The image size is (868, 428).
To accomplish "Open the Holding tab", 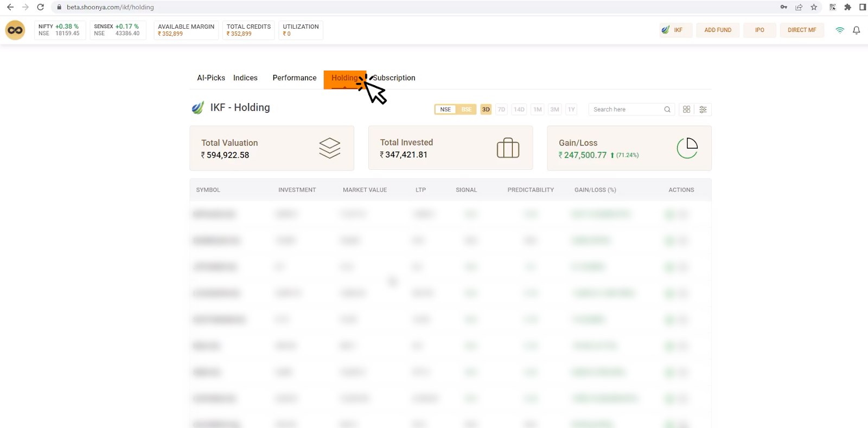I will pos(344,79).
